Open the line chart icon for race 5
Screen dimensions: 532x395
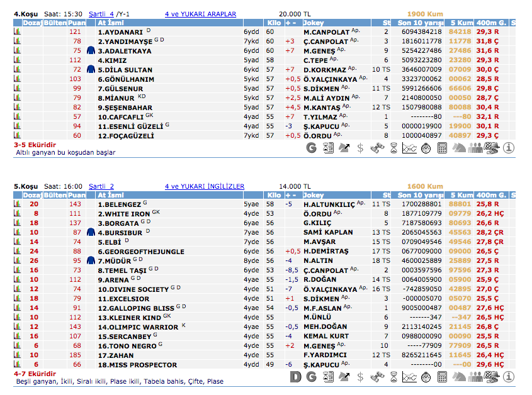pos(409,377)
